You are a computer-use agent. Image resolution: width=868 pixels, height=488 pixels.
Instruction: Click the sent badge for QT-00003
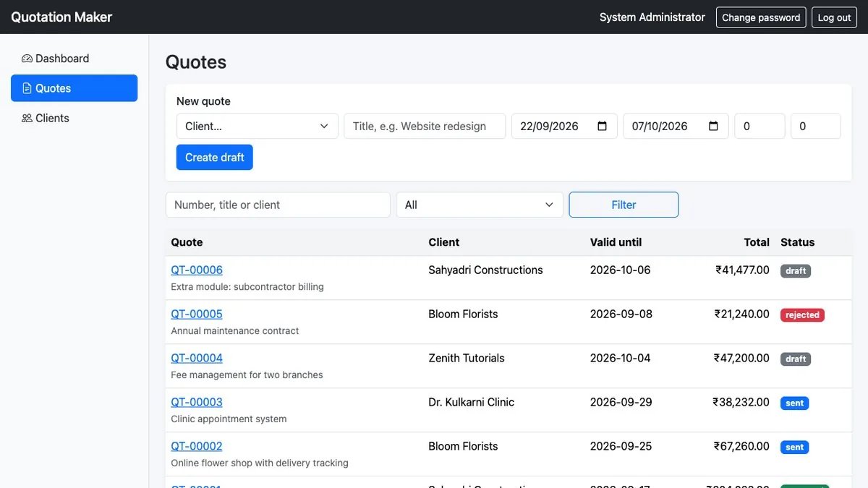click(794, 403)
